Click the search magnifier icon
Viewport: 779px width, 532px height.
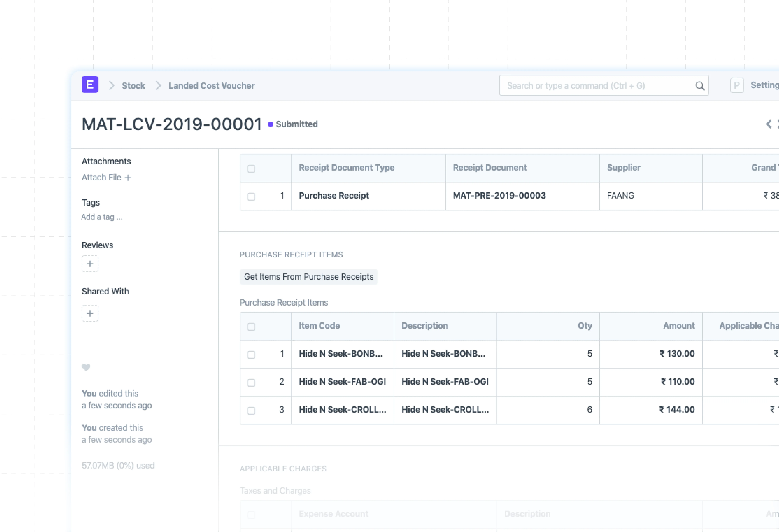(x=700, y=86)
